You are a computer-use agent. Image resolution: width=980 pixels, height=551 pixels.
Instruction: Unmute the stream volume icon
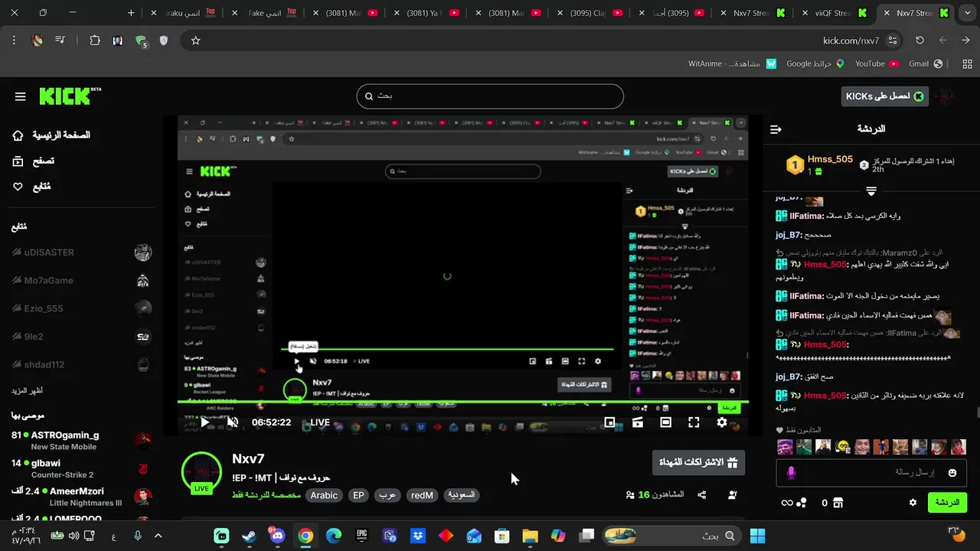[x=233, y=422]
